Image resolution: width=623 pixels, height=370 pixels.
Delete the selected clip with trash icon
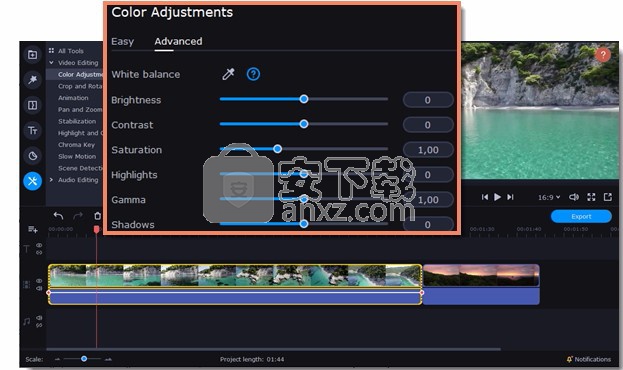click(x=97, y=216)
